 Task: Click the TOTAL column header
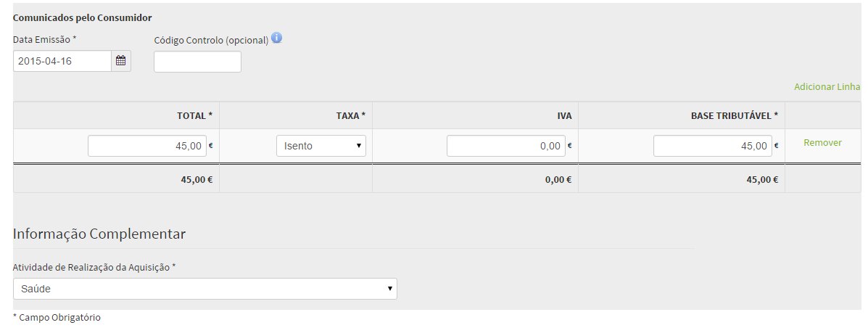pyautogui.click(x=194, y=115)
